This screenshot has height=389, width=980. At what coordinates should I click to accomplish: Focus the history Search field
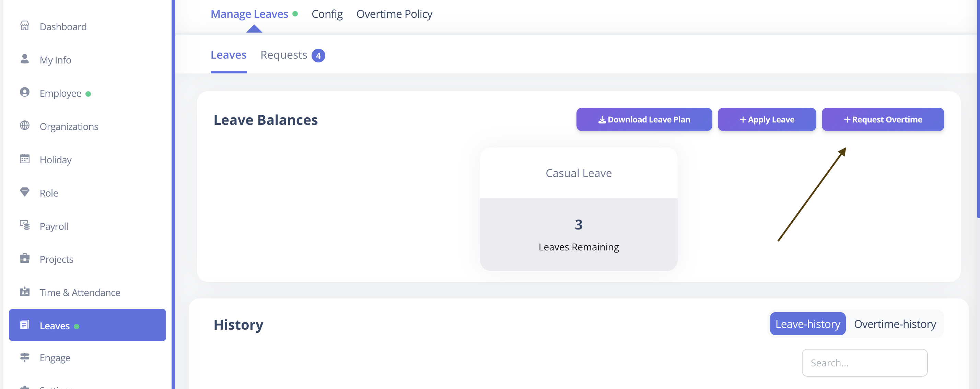pyautogui.click(x=864, y=363)
